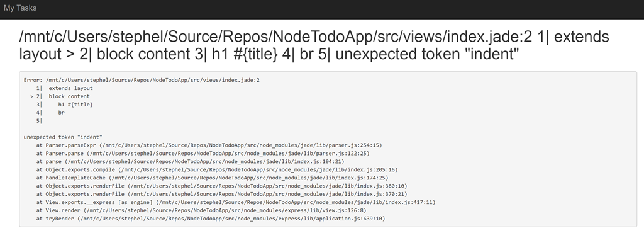Click the 'at parse' index.js:104 frame
644x250 pixels.
pos(190,162)
